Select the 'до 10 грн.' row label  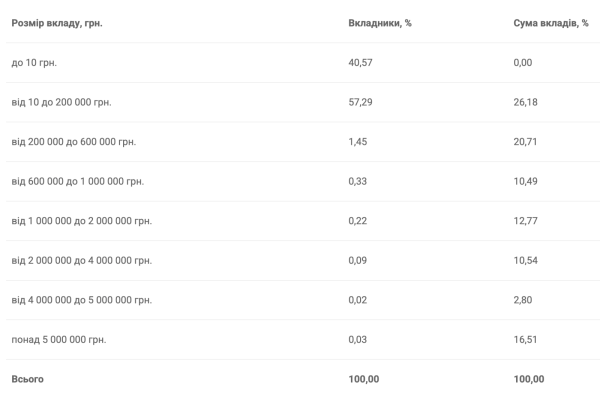coord(34,63)
